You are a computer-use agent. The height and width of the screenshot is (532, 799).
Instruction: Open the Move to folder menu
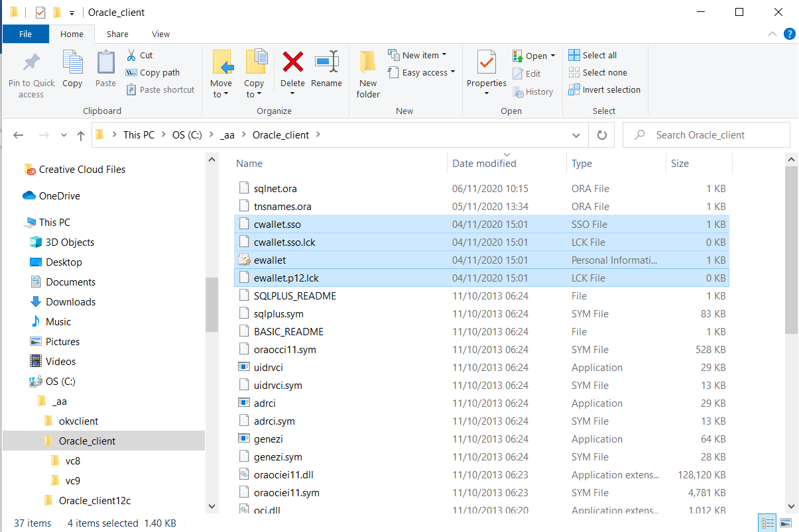[x=221, y=74]
